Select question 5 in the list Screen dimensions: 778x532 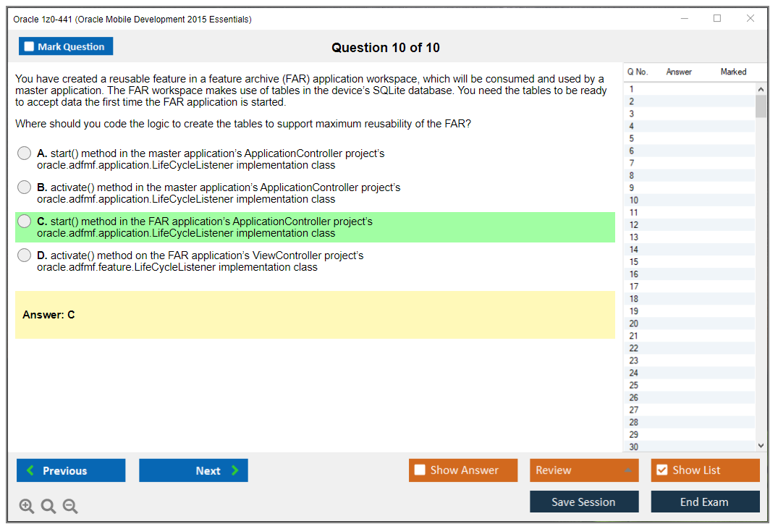pyautogui.click(x=689, y=138)
